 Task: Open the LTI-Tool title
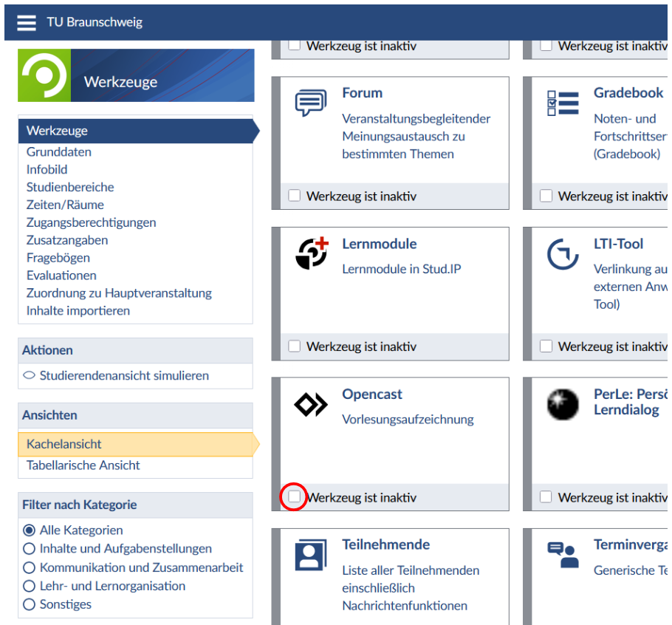[x=618, y=244]
